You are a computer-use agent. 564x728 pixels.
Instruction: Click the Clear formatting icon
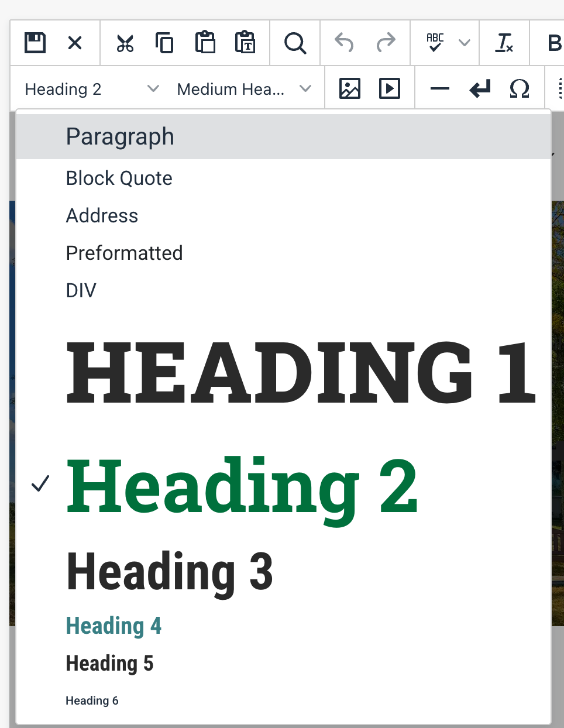point(504,43)
